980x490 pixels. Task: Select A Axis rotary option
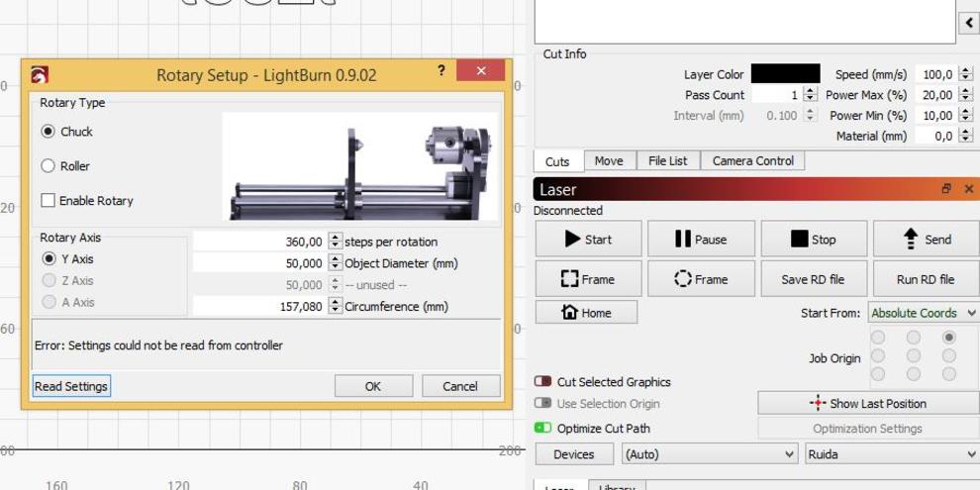[x=49, y=302]
